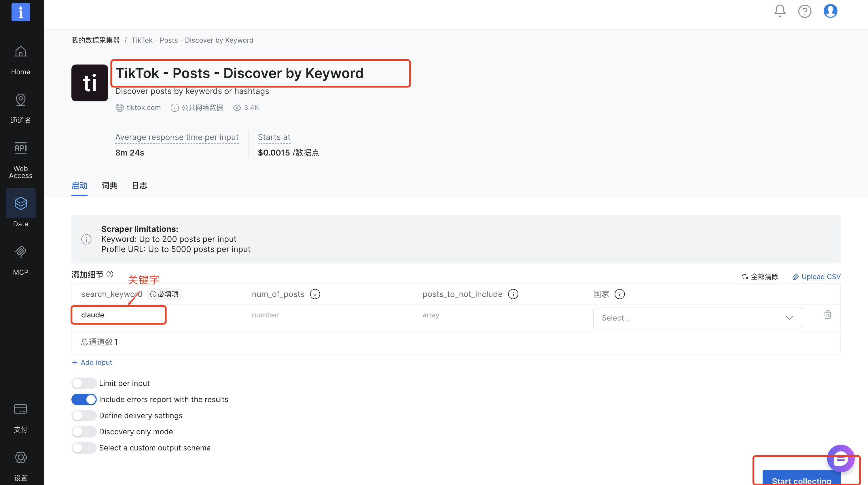This screenshot has height=485, width=868.
Task: Turn on Discovery only mode
Action: click(84, 432)
